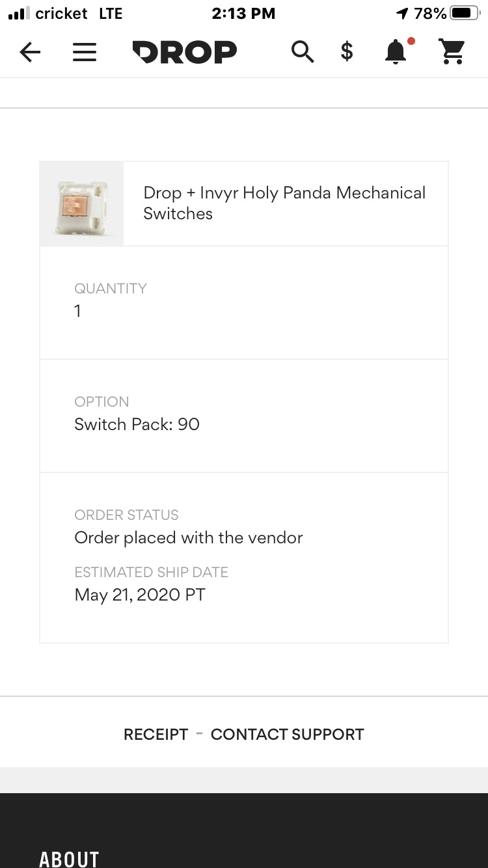Screen dimensions: 488x868
Task: Tap the cellular signal bars
Action: click(20, 13)
